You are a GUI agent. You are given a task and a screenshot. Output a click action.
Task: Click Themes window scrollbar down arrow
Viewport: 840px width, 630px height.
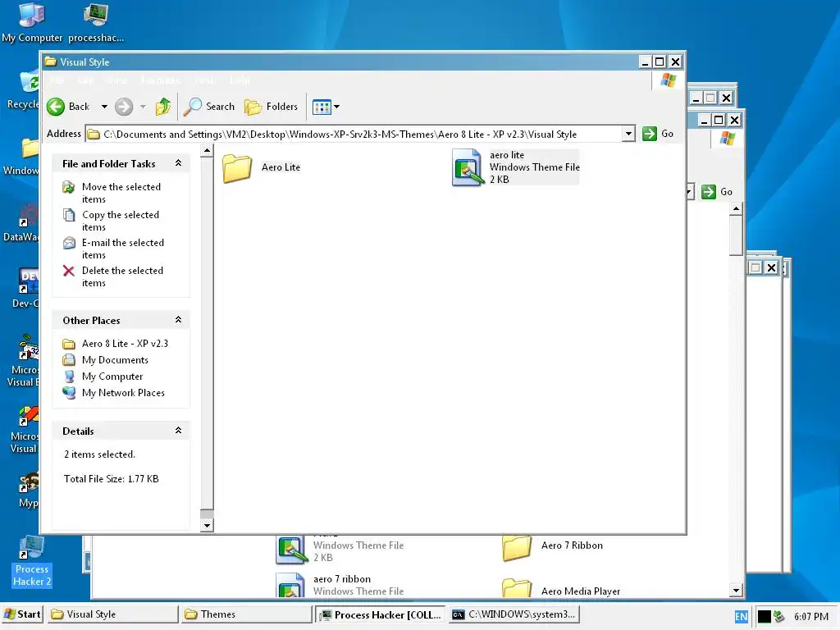(x=736, y=591)
